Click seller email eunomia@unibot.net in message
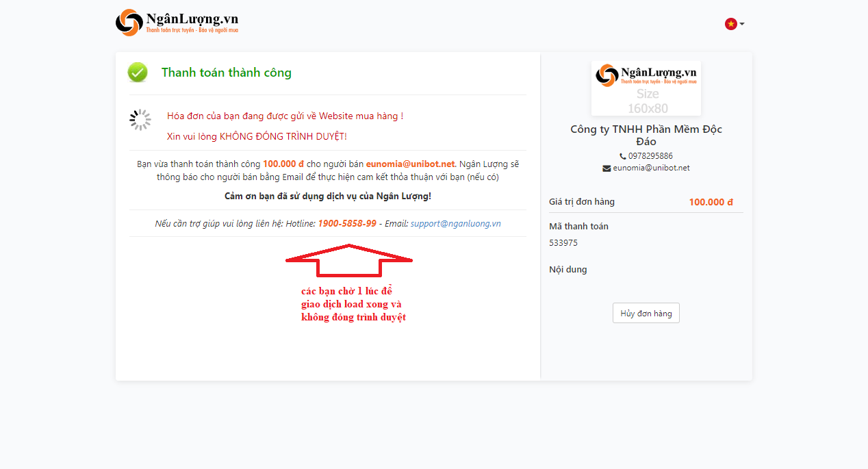This screenshot has width=868, height=469. pos(411,164)
